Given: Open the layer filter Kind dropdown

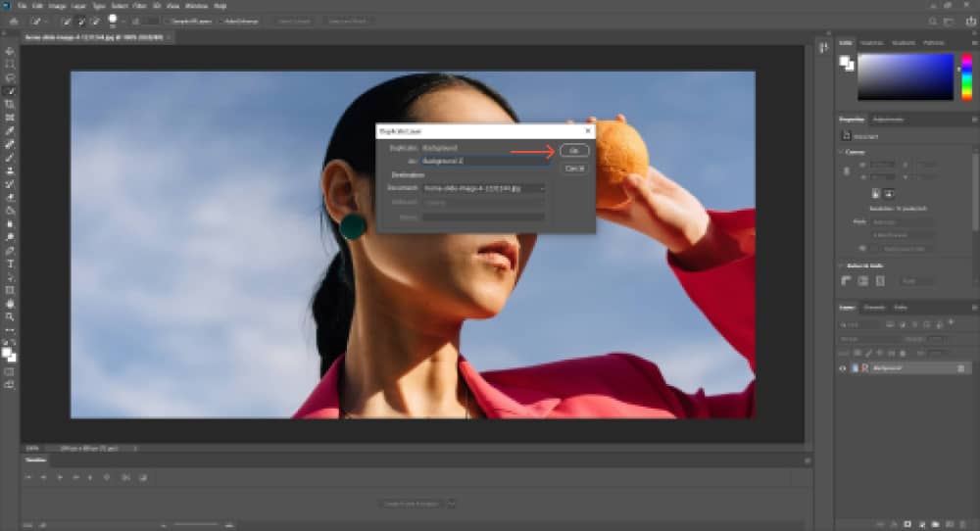Looking at the screenshot, I should point(861,324).
